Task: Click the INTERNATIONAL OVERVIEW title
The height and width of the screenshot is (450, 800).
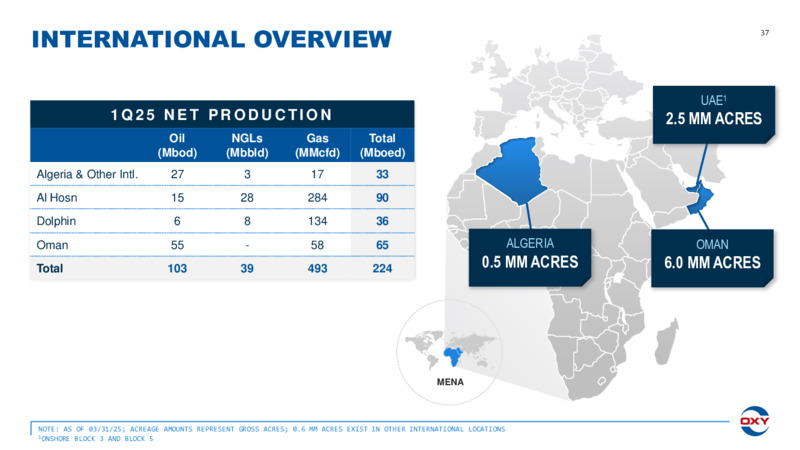Action: (x=212, y=39)
